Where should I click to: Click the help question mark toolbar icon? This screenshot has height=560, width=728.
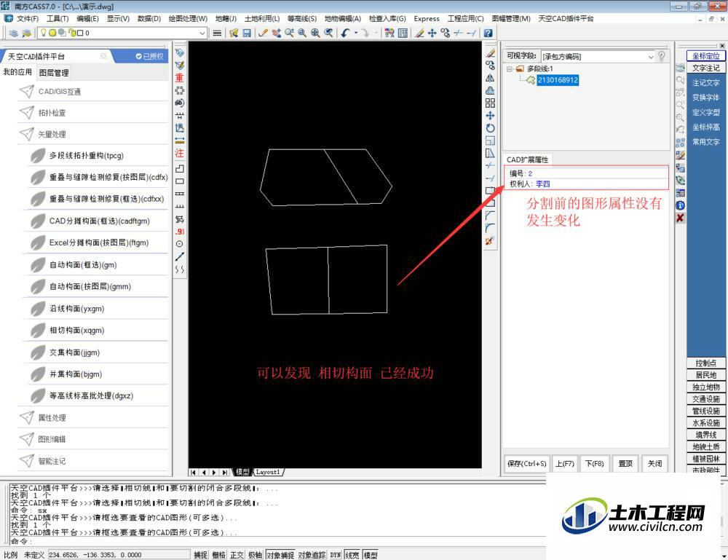click(x=488, y=33)
